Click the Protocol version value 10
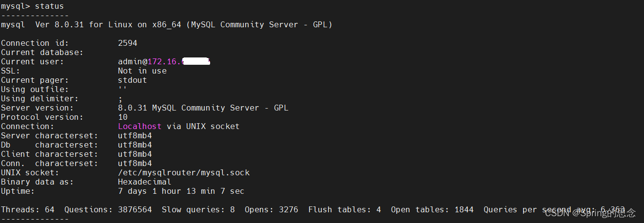The image size is (644, 223). [123, 117]
